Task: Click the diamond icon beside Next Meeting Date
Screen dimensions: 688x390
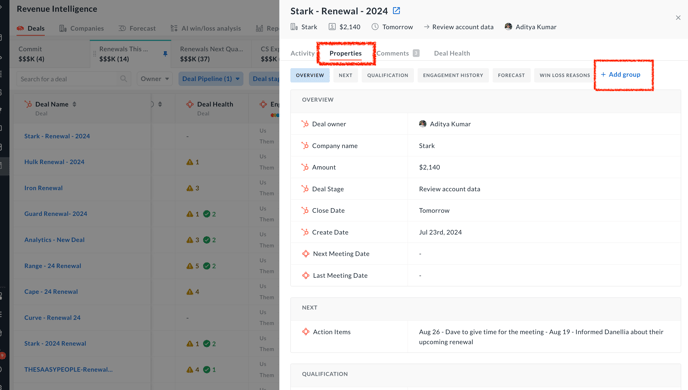Action: click(x=305, y=254)
